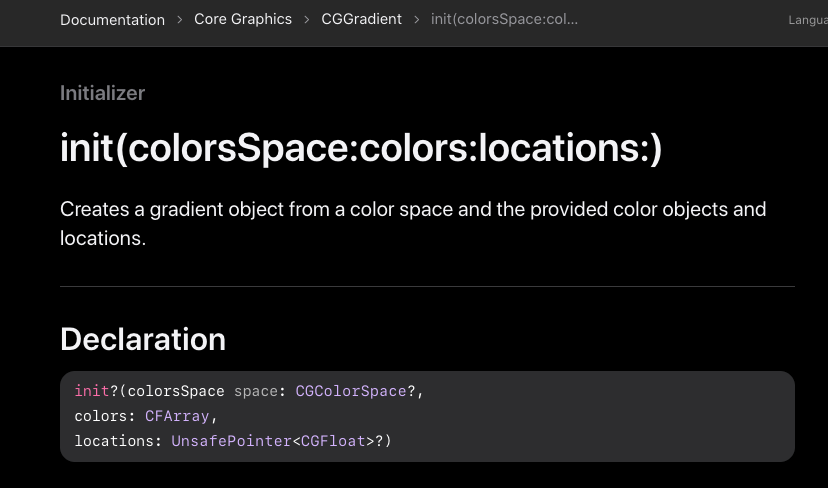Click the Declaration section heading
The image size is (828, 488).
point(143,339)
